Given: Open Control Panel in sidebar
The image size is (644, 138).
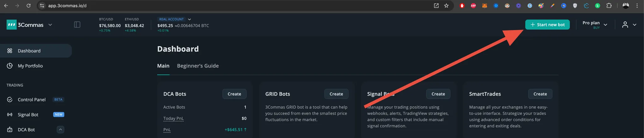Looking at the screenshot, I should coord(31,100).
